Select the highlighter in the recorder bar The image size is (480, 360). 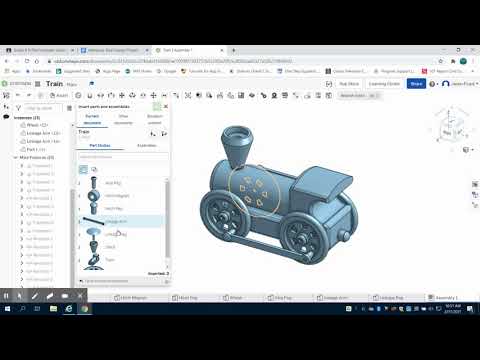[50, 296]
